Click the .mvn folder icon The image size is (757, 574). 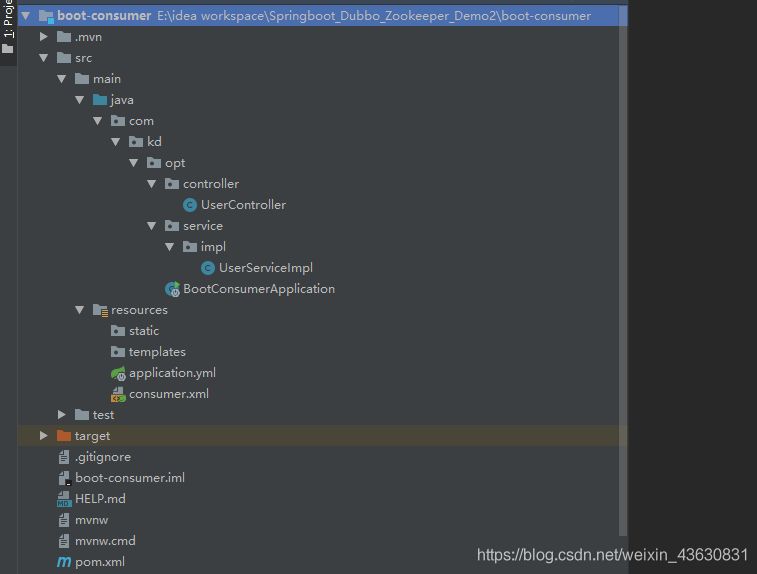click(64, 37)
